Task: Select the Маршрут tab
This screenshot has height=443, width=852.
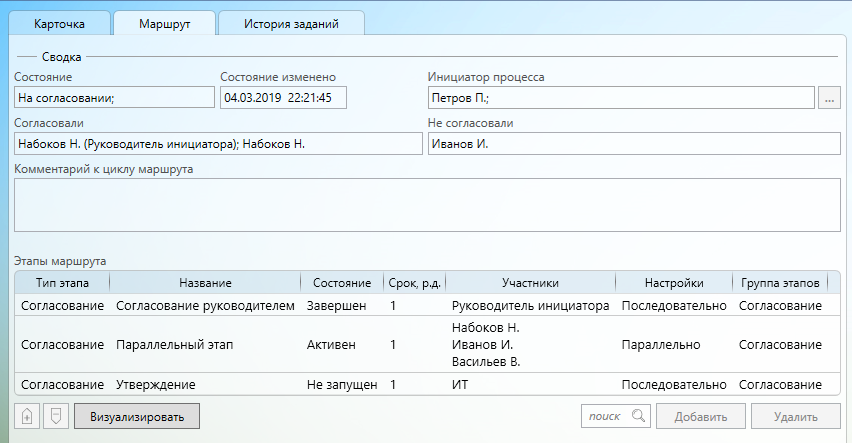Action: tap(162, 22)
